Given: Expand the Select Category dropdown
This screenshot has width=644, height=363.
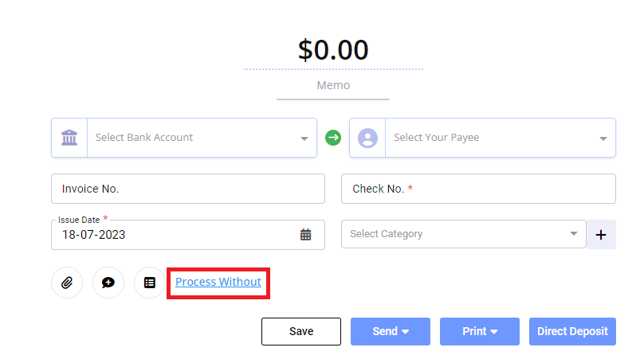Looking at the screenshot, I should [463, 234].
